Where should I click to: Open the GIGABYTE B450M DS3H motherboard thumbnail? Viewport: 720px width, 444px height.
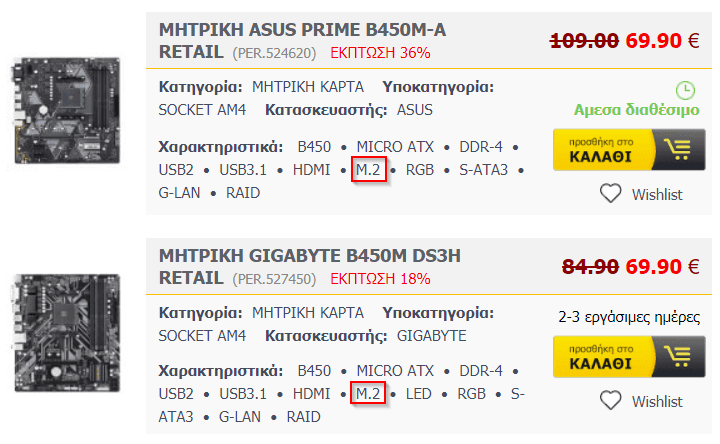pyautogui.click(x=68, y=333)
